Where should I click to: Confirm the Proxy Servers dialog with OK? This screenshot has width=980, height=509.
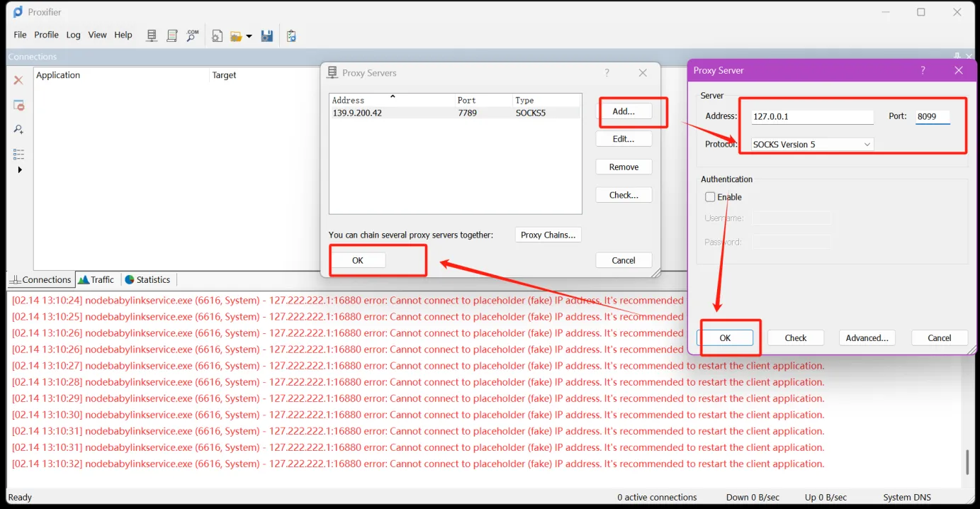coord(358,260)
